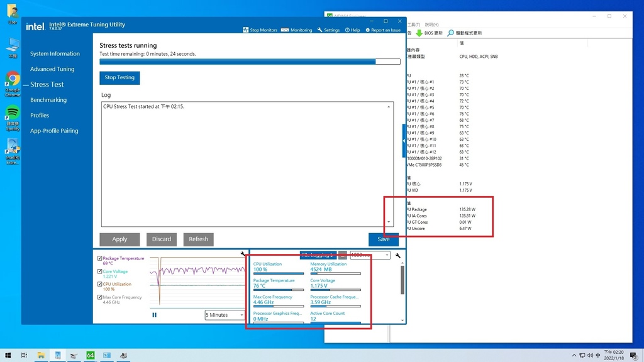The image size is (644, 362).
Task: Click the log box scroll-up arrow
Action: tap(389, 107)
